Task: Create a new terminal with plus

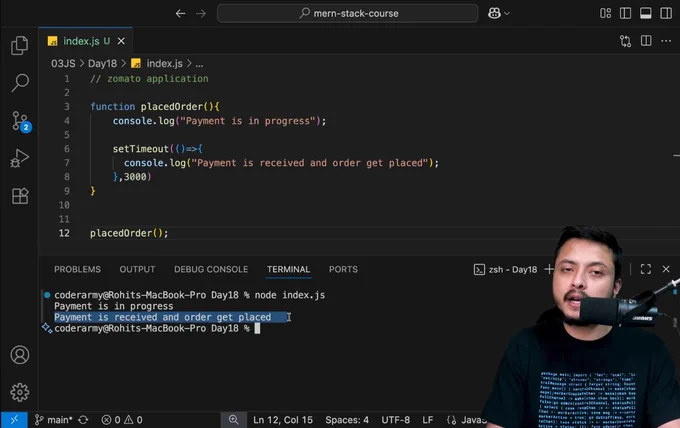Action: (549, 269)
